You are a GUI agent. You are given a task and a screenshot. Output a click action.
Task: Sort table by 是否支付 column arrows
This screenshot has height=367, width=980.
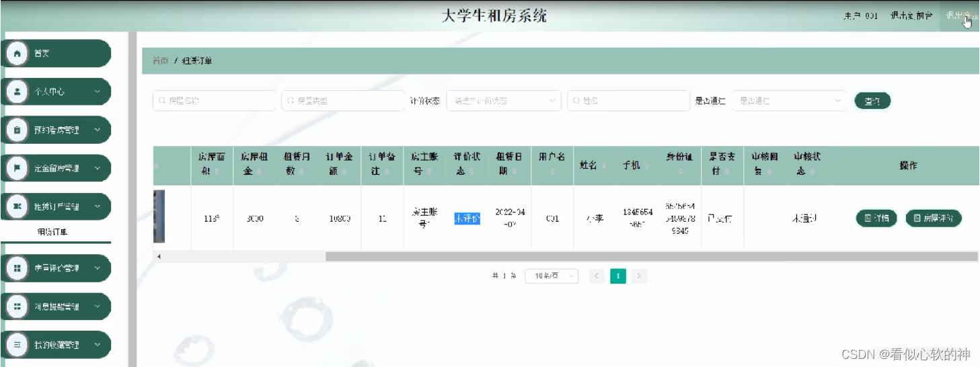click(x=728, y=171)
